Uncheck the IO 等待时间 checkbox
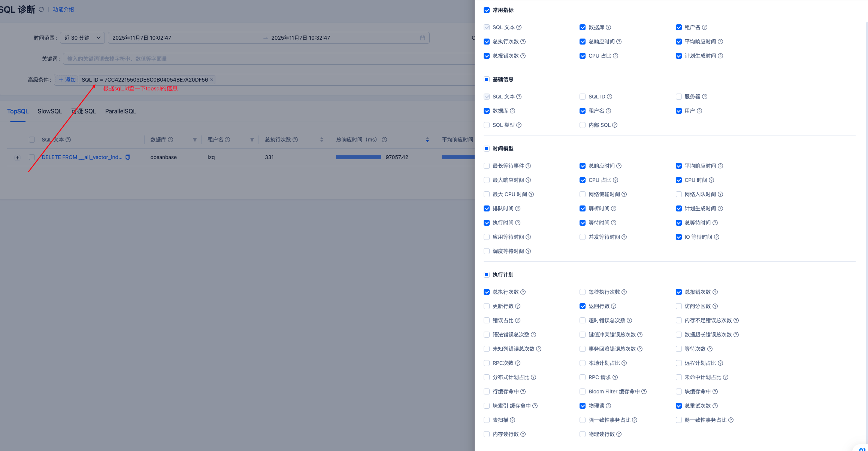This screenshot has height=451, width=868. [x=678, y=237]
